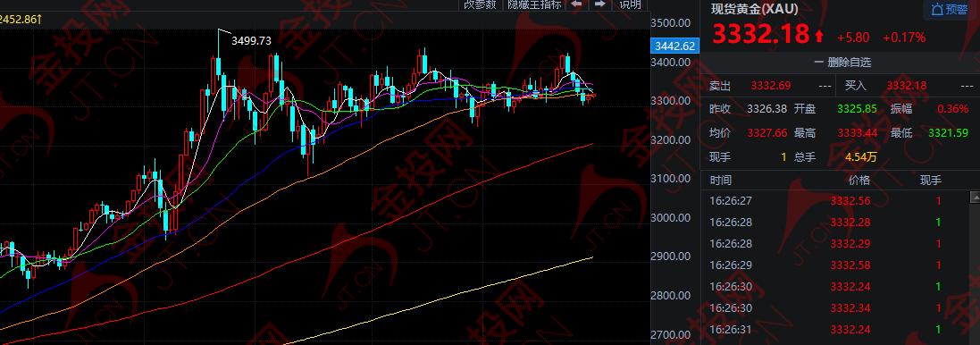Click the 3499.73 peak price label

tap(251, 40)
